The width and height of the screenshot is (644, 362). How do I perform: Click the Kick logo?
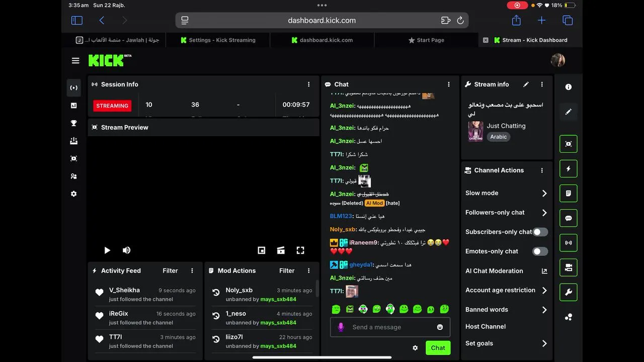coord(110,60)
